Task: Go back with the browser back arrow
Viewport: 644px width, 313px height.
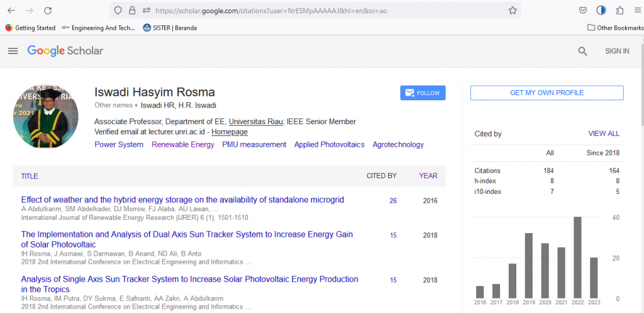Action: (11, 11)
